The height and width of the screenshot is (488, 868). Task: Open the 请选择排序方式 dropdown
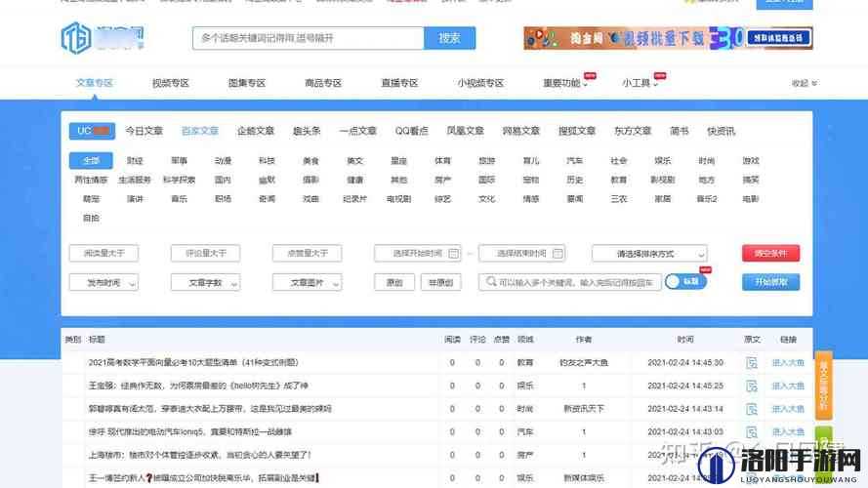click(649, 254)
